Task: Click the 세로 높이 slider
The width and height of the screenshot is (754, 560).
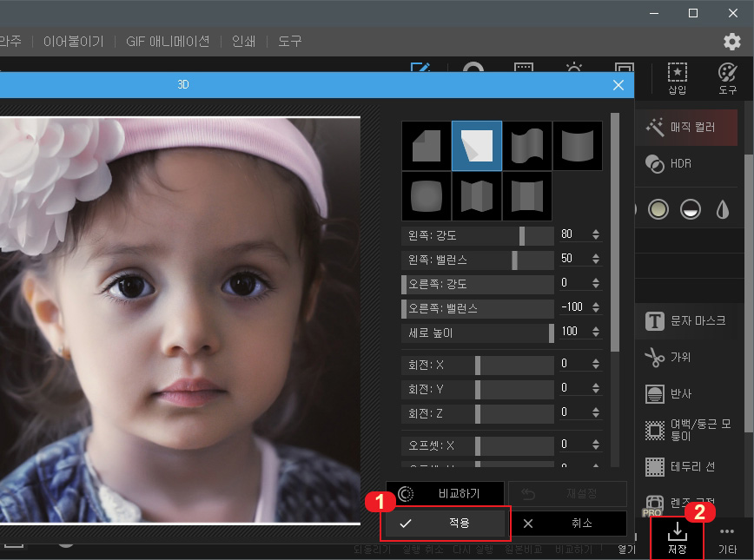Action: tap(478, 333)
